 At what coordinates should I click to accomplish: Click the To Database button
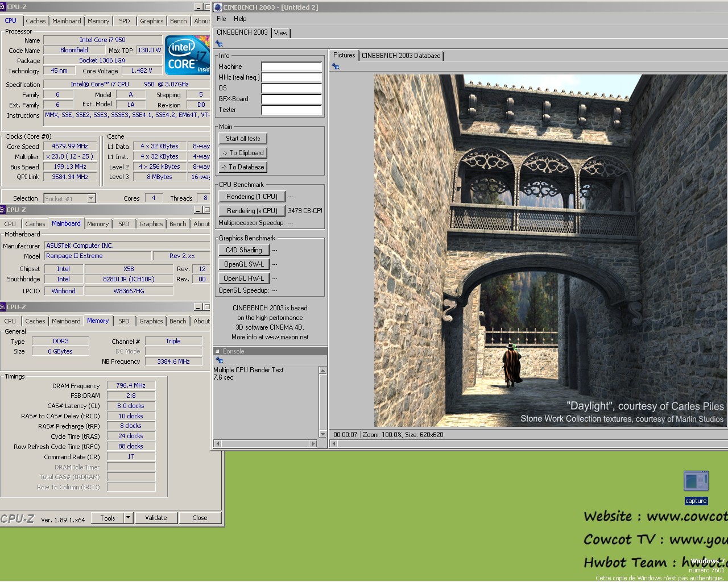click(243, 167)
